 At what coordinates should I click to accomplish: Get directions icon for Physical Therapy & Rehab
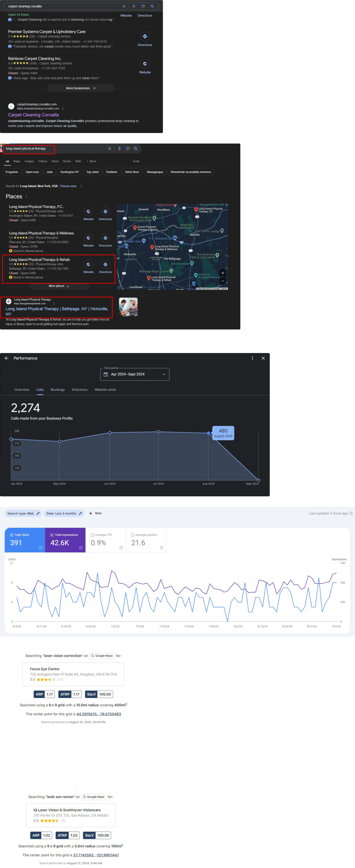coord(105,264)
